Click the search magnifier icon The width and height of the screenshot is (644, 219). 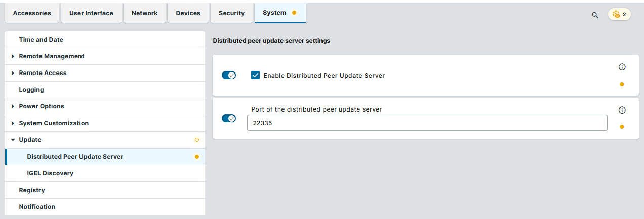595,15
